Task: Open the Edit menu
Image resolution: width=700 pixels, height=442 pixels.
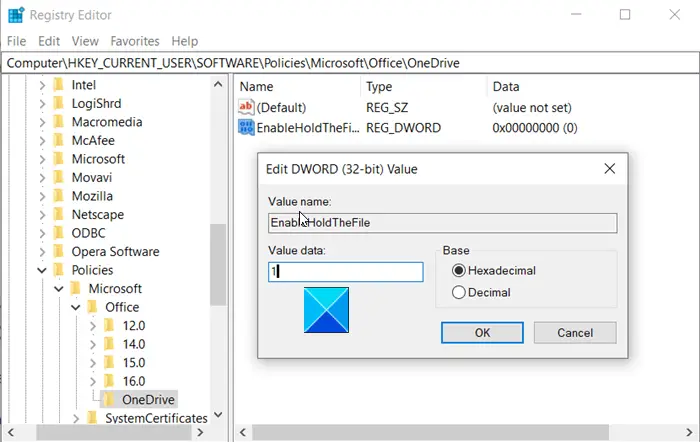Action: tap(49, 41)
